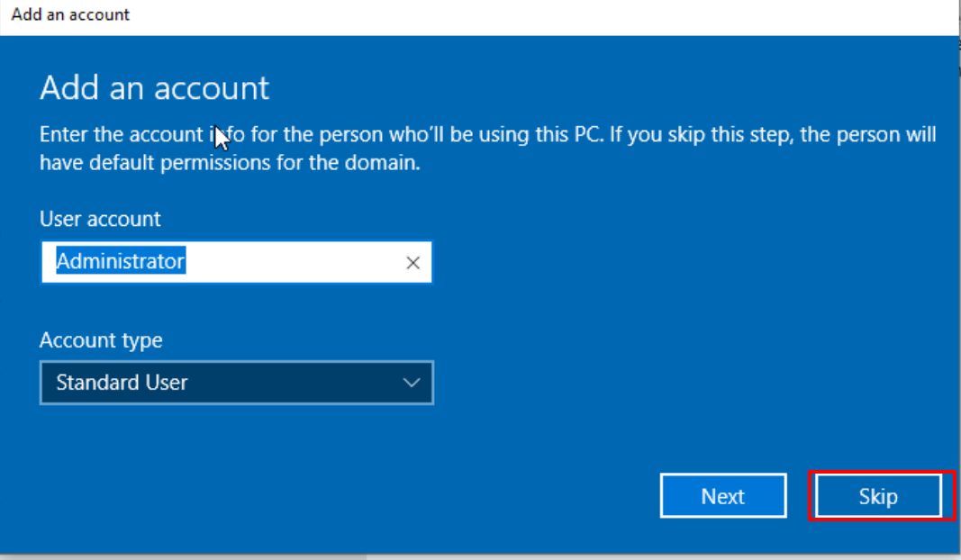Click the large Add an account heading
This screenshot has width=961, height=560.
click(x=154, y=87)
